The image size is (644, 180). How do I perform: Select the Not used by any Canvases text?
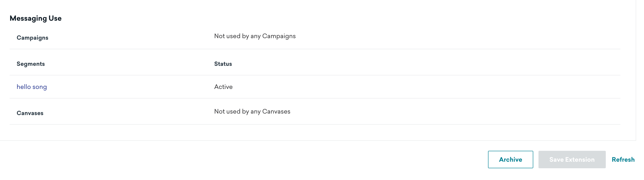252,111
